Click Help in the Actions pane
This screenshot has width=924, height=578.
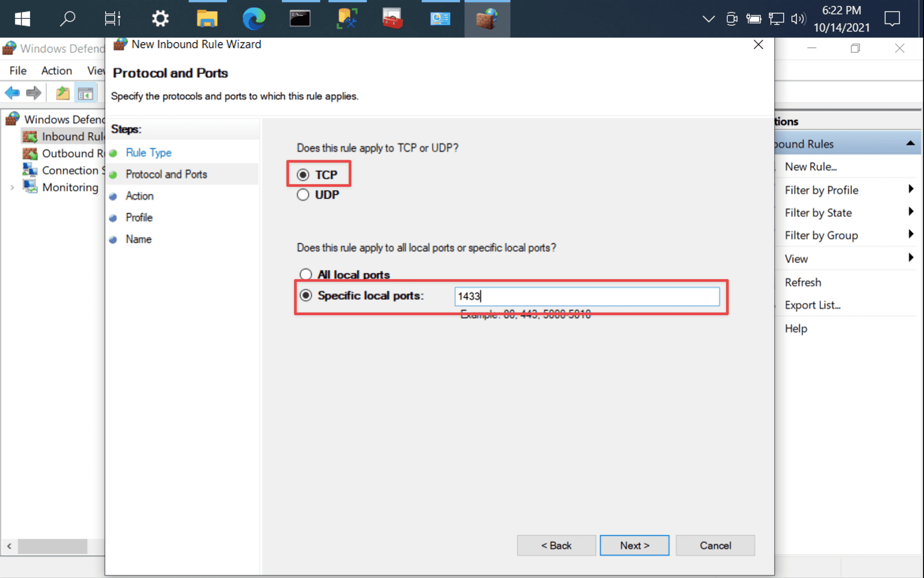coord(796,328)
